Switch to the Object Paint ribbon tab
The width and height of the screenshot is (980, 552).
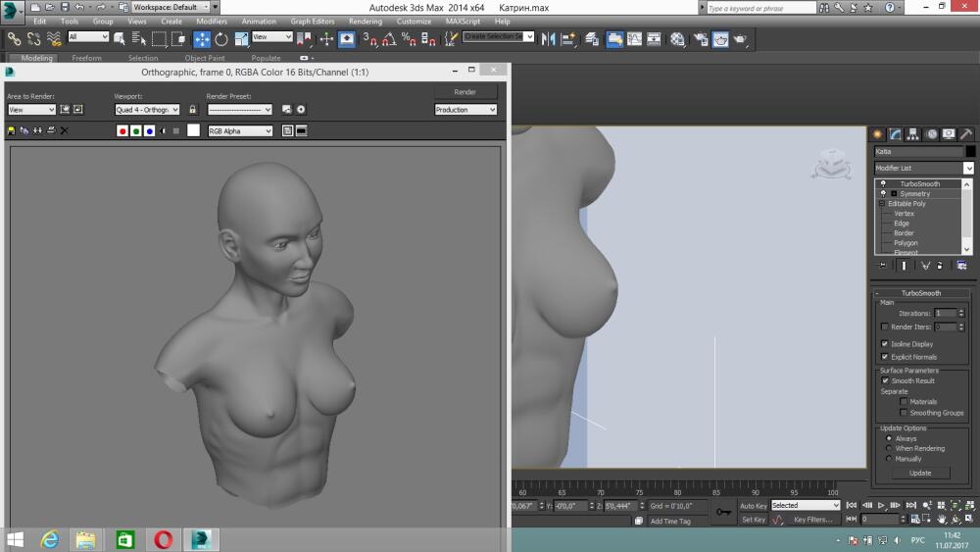coord(205,58)
